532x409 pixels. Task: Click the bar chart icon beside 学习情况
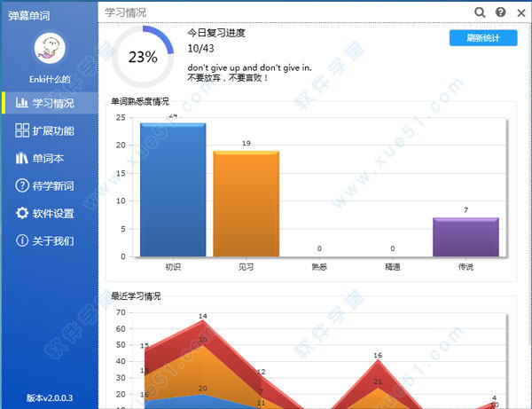[x=21, y=103]
